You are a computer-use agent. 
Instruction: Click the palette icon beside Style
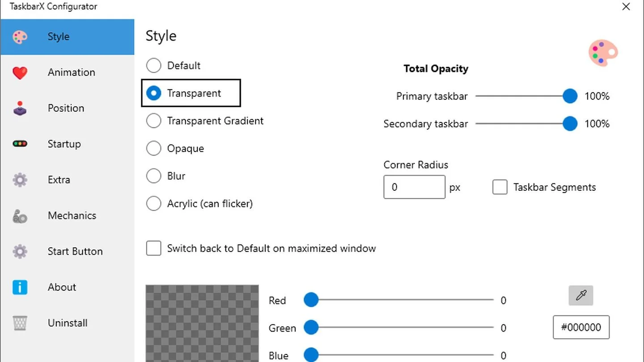tap(20, 37)
